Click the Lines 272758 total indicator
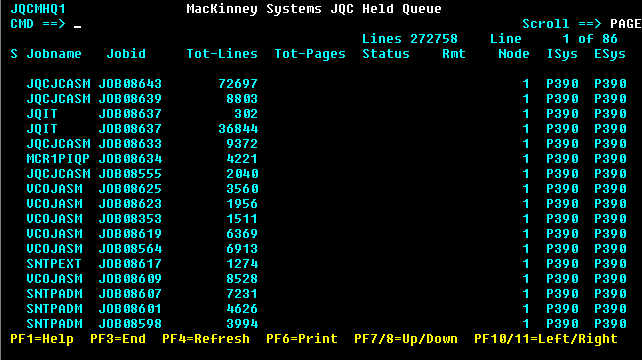The width and height of the screenshot is (642, 360). [x=410, y=39]
